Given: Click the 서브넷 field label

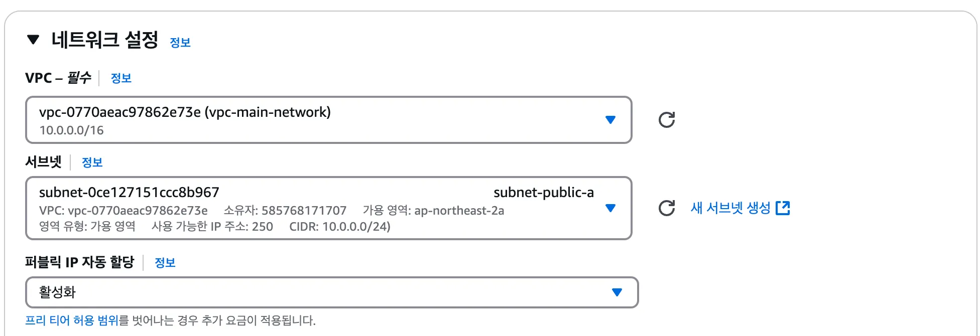Looking at the screenshot, I should coord(43,162).
